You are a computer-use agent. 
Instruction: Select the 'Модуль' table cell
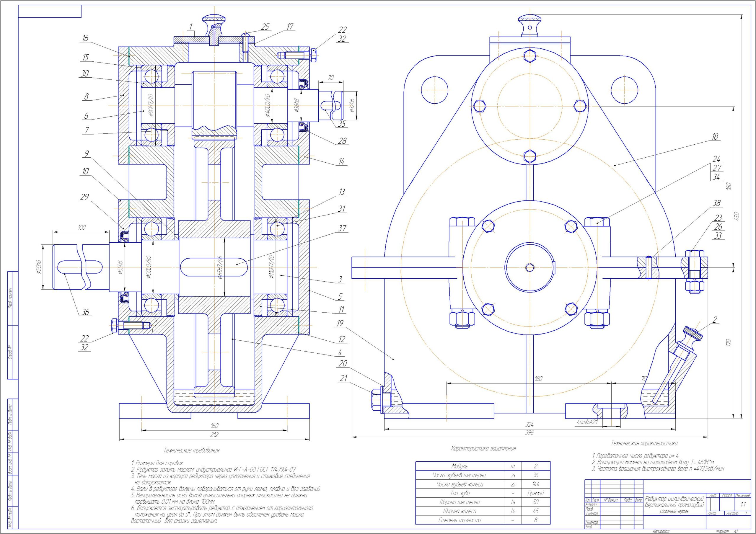click(460, 466)
